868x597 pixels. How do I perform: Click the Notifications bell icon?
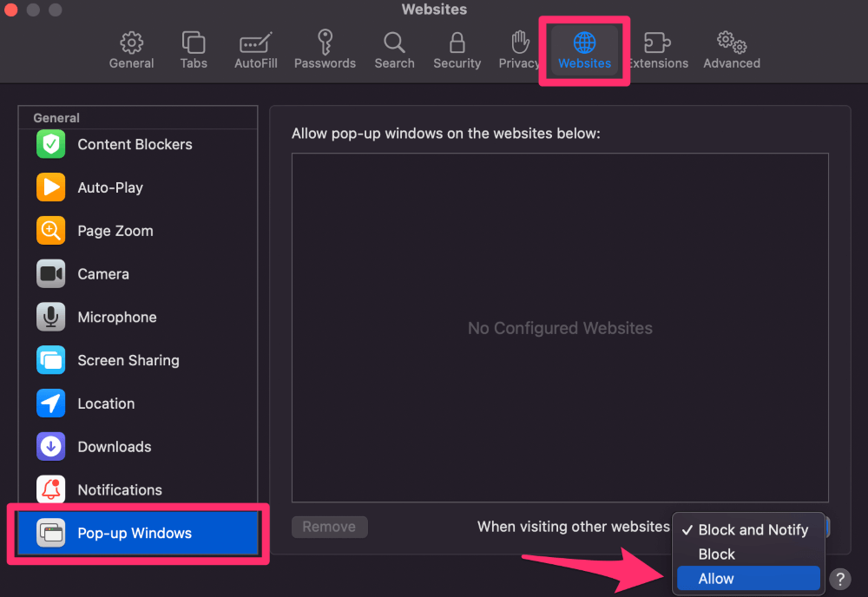(x=51, y=489)
